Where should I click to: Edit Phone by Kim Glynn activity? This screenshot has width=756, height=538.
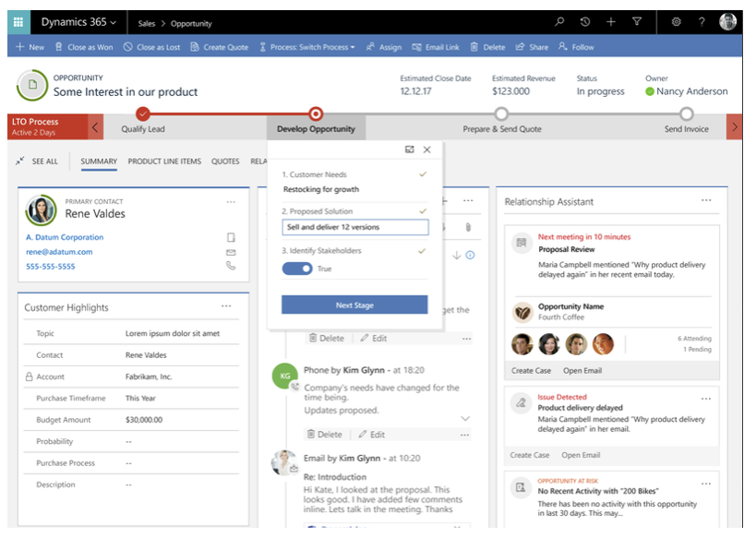371,435
